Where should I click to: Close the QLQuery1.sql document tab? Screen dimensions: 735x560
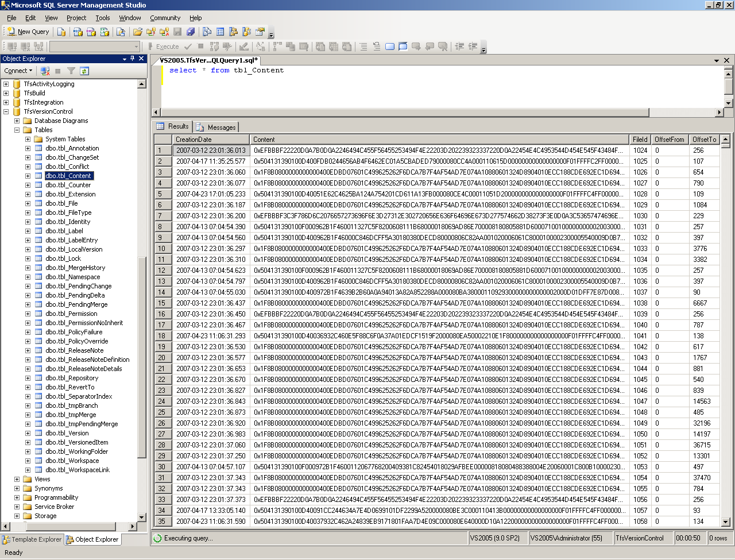tap(726, 60)
